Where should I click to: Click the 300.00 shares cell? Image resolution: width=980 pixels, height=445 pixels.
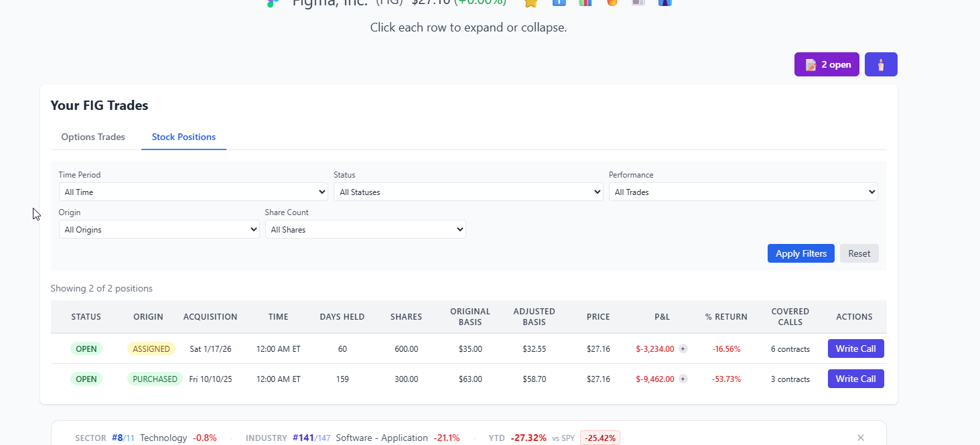click(x=406, y=379)
